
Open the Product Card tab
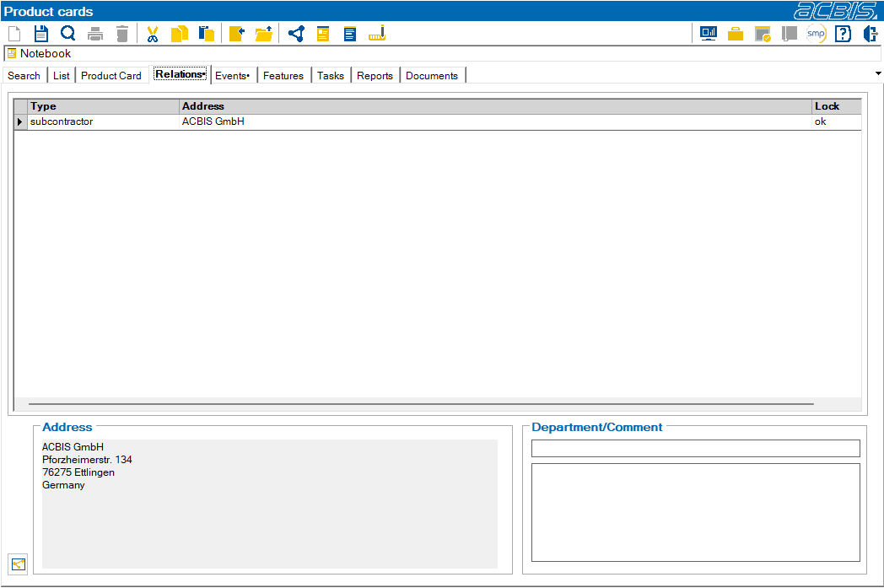pos(111,76)
